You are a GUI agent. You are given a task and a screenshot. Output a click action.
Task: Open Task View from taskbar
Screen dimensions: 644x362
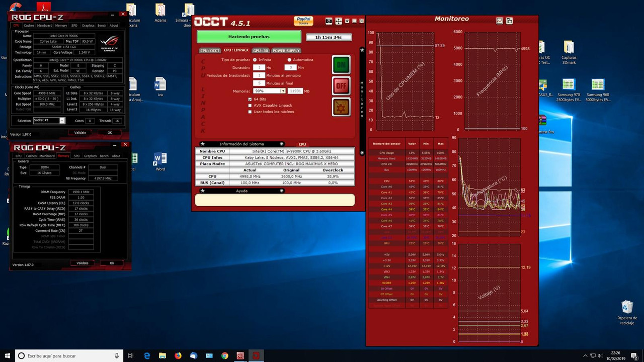pos(131,355)
